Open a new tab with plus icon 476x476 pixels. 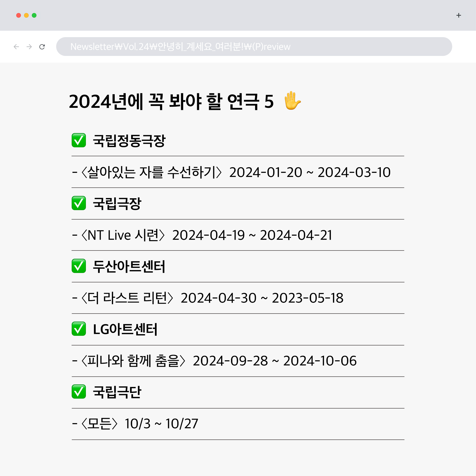coord(459,15)
